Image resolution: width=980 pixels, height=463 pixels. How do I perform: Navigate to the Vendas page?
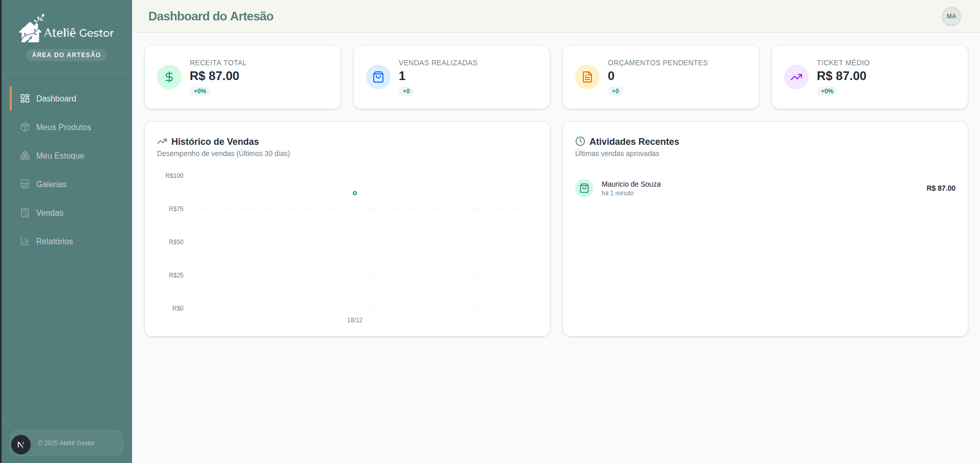click(x=49, y=213)
